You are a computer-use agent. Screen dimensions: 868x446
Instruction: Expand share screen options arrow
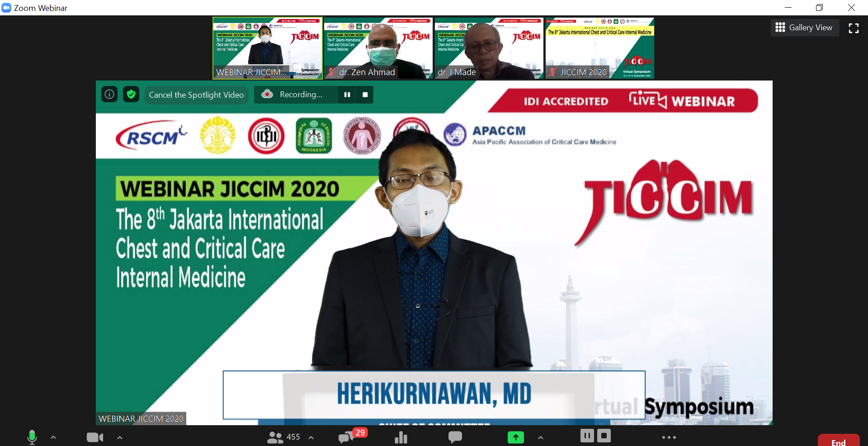[541, 437]
